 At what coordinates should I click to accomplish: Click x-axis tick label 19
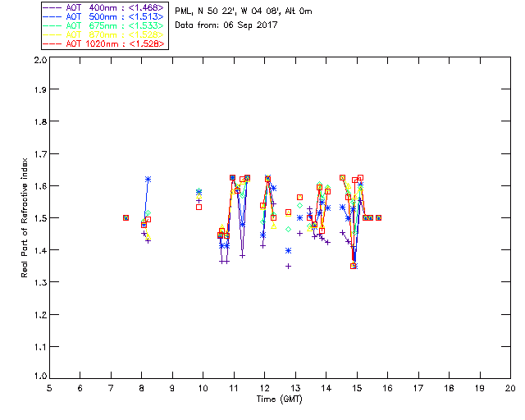pos(480,388)
